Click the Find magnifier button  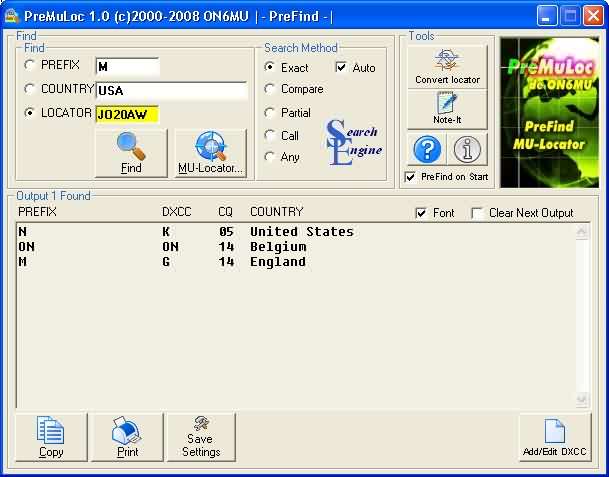click(x=131, y=153)
